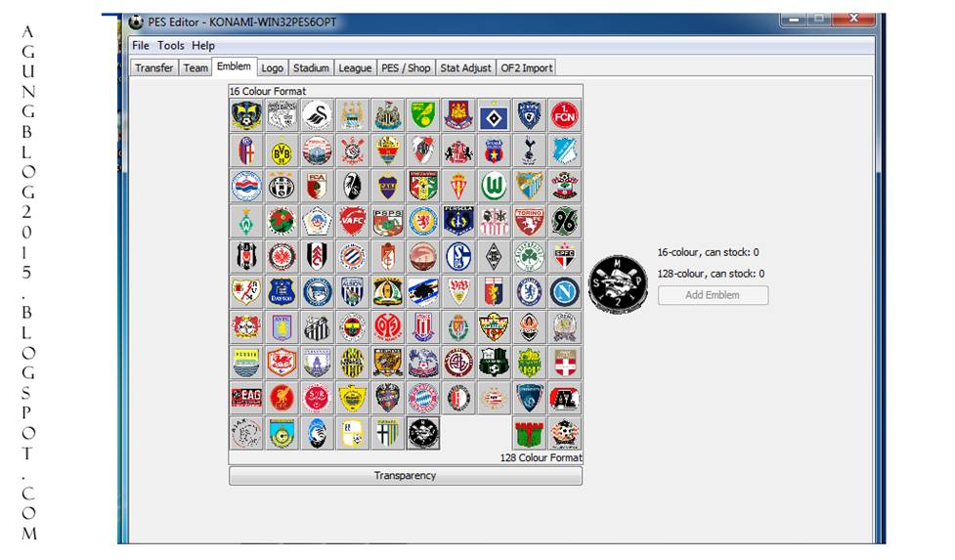Open the File menu
955x560 pixels.
(x=141, y=45)
